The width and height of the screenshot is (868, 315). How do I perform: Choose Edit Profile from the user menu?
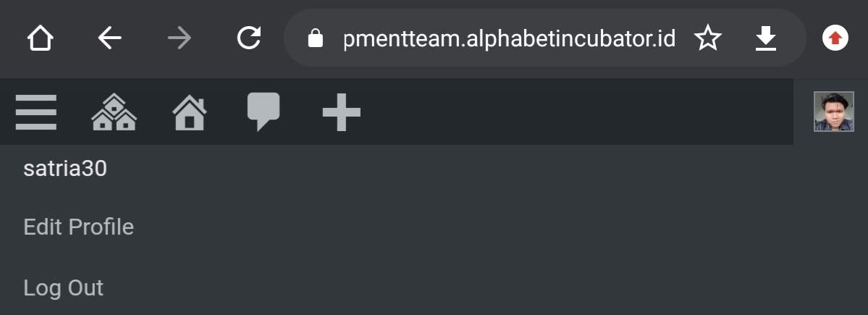pyautogui.click(x=78, y=227)
